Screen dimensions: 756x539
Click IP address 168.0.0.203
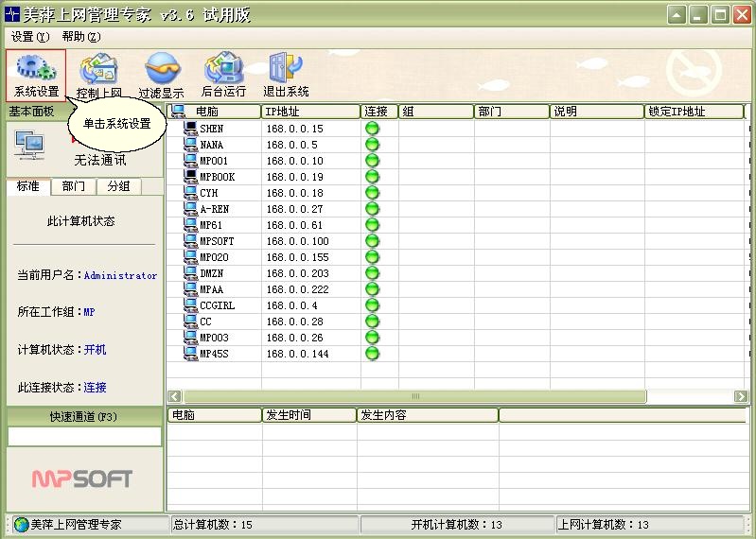[297, 273]
